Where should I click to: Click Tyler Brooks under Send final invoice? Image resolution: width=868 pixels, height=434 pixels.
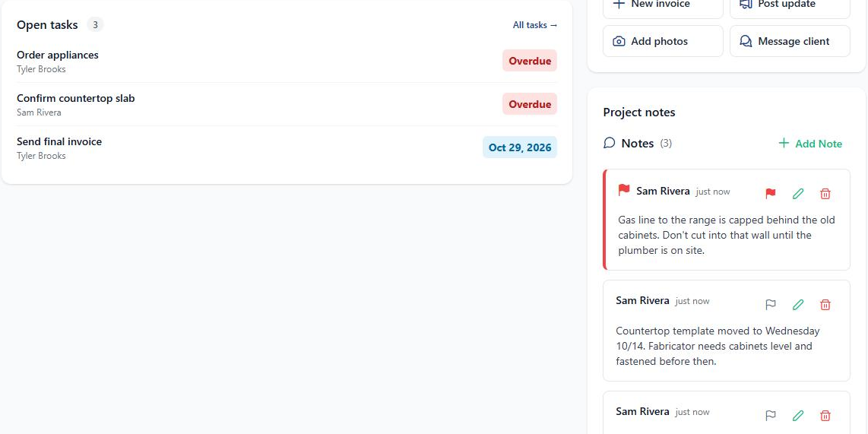41,156
